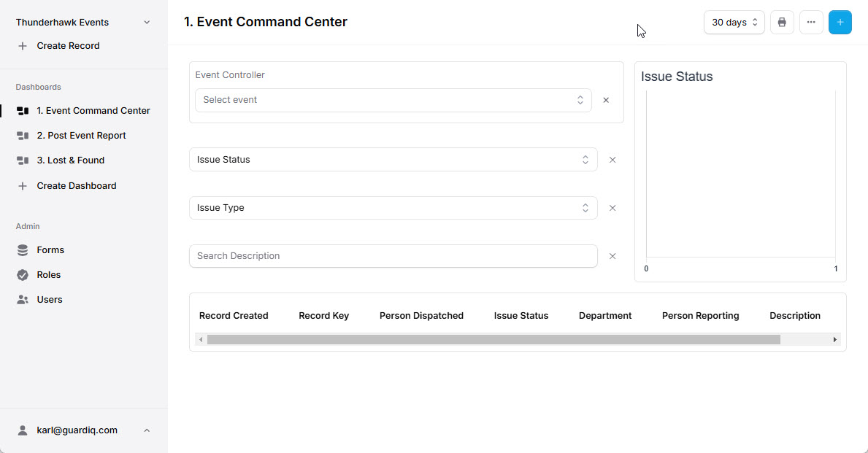868x453 pixels.
Task: Click the print icon button
Action: (782, 22)
